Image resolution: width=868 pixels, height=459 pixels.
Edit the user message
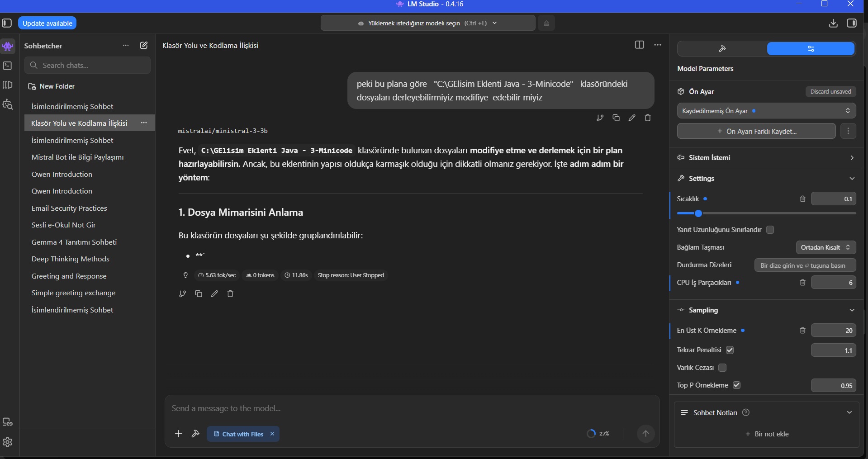[x=632, y=118]
